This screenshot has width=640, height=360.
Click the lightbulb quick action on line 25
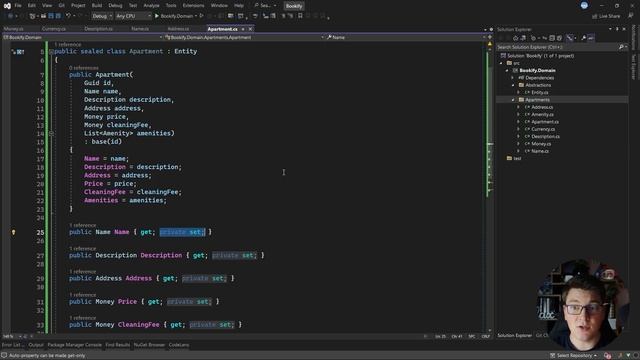tap(13, 232)
